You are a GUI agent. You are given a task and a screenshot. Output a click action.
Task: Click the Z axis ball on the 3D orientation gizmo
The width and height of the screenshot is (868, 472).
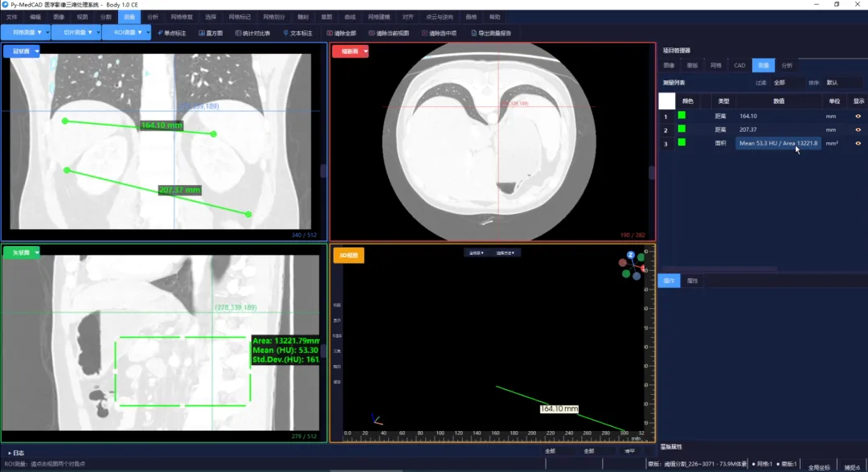(631, 256)
